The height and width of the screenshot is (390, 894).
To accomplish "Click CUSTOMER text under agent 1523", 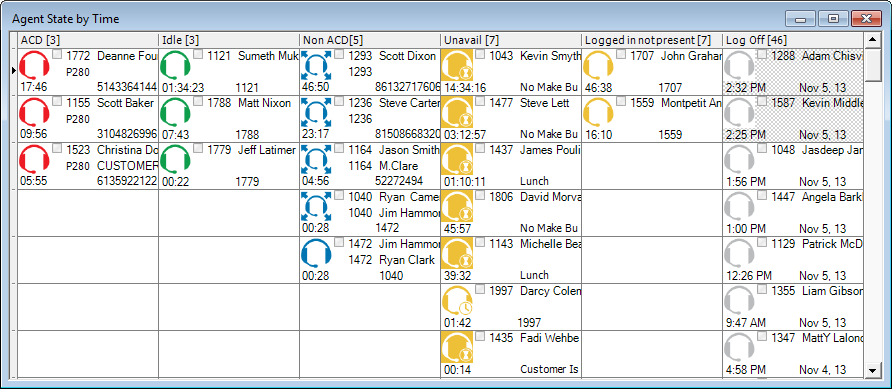I will (127, 166).
